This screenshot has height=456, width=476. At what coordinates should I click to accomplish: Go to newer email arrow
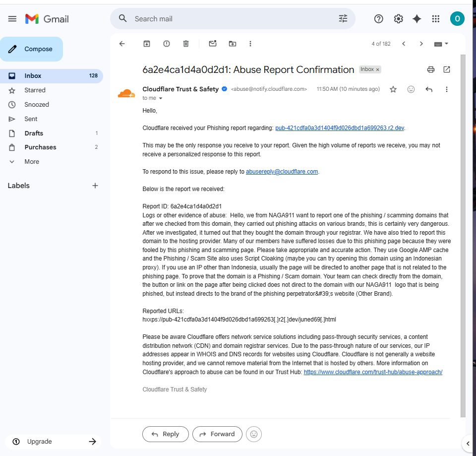pyautogui.click(x=404, y=44)
